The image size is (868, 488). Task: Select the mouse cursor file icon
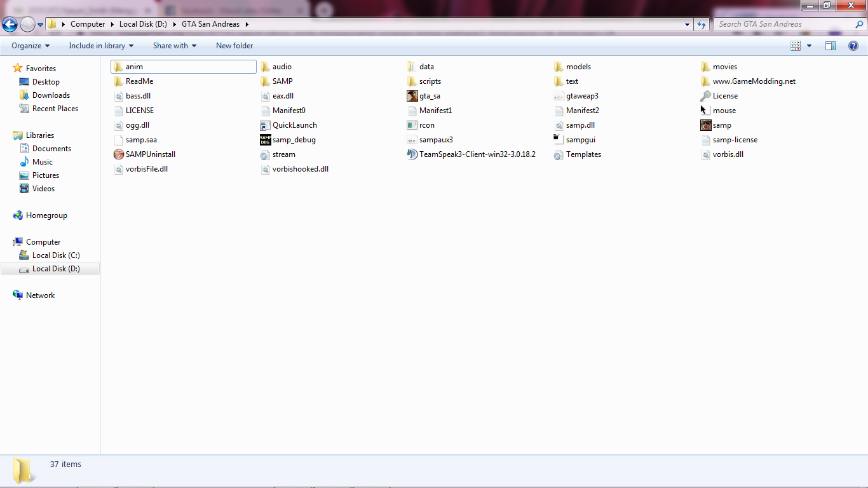(705, 111)
